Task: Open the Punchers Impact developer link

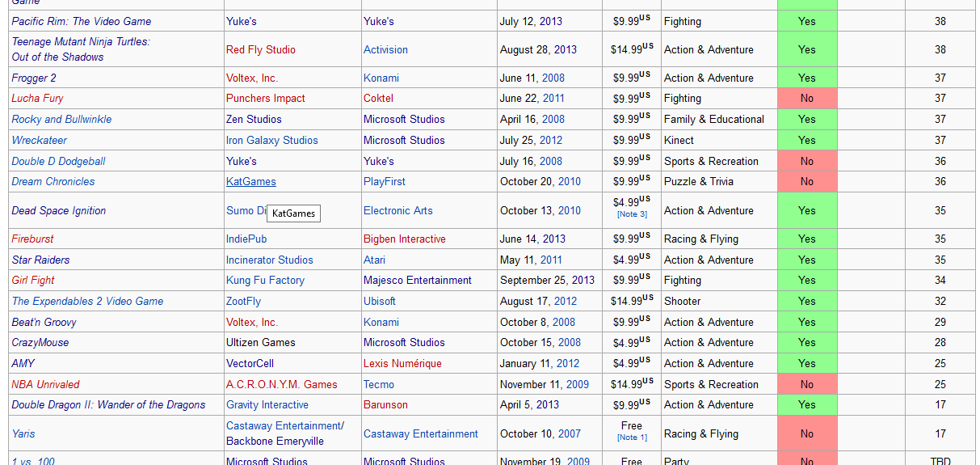Action: click(x=266, y=98)
